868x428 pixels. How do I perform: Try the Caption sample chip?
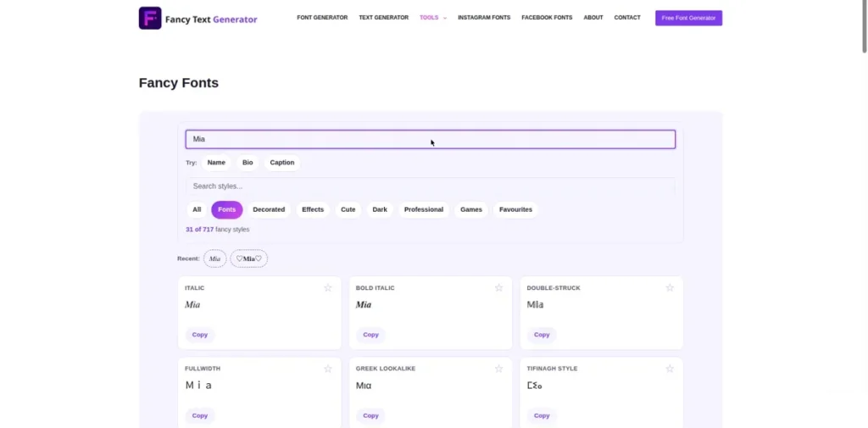click(x=281, y=163)
